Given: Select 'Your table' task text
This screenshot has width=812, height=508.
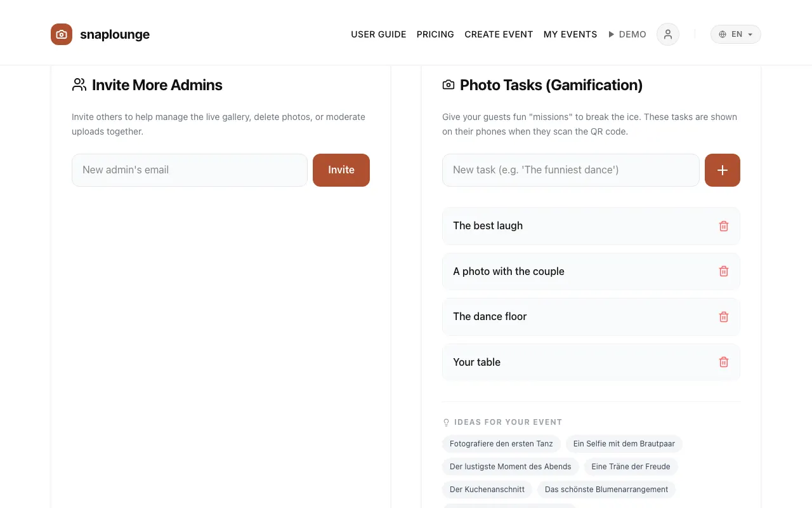Looking at the screenshot, I should pos(477,362).
